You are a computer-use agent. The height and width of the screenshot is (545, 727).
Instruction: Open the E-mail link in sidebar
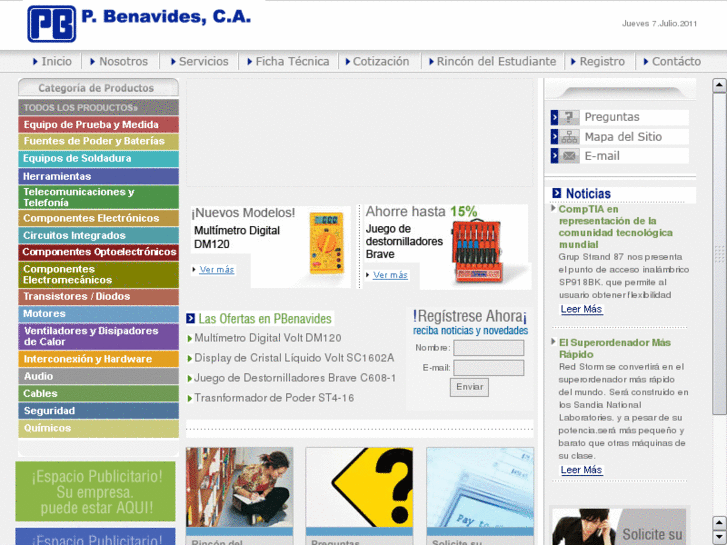tap(602, 156)
